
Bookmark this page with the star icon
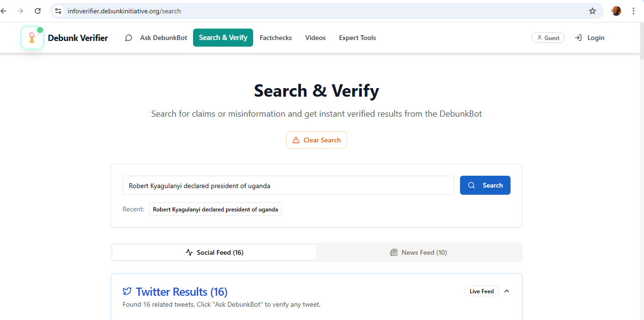point(593,11)
